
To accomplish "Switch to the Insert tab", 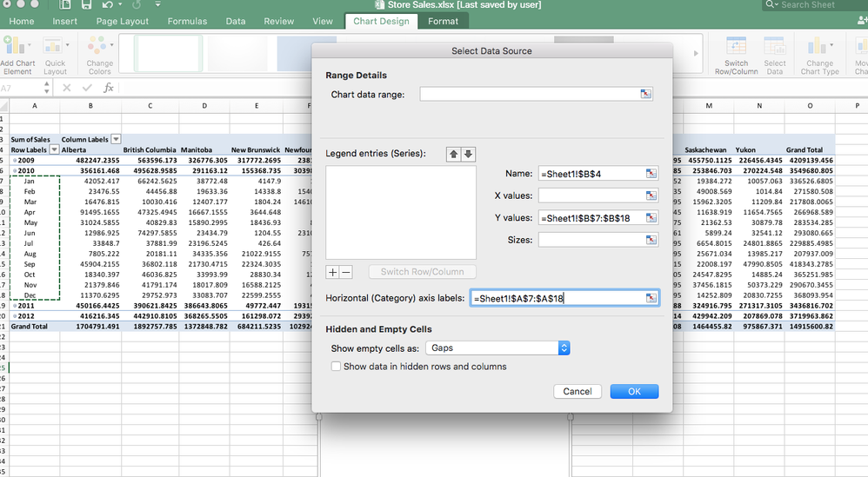I will 64,21.
